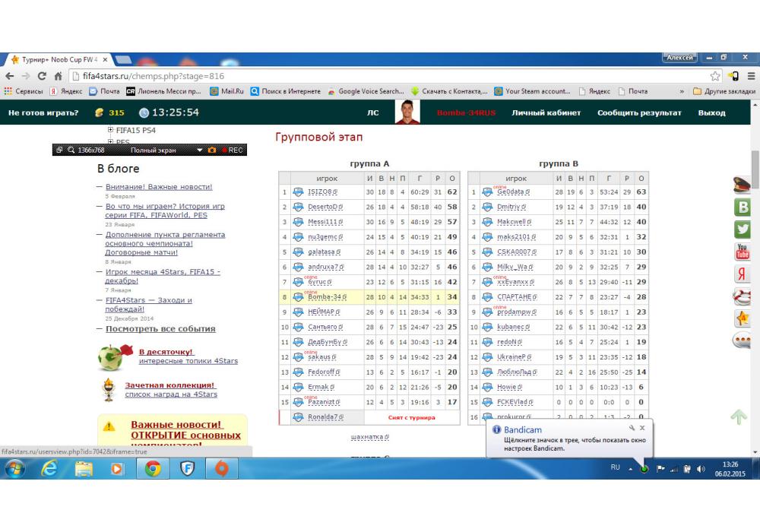Viewport: 760px width, 532px height.
Task: Expand the hidden bookmarks chevron
Action: [681, 91]
